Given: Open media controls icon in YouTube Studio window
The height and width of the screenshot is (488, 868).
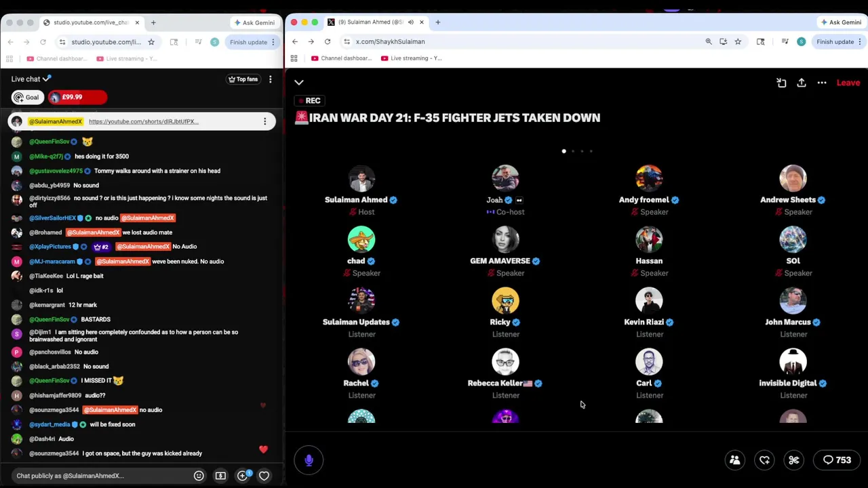Looking at the screenshot, I should click(x=198, y=42).
